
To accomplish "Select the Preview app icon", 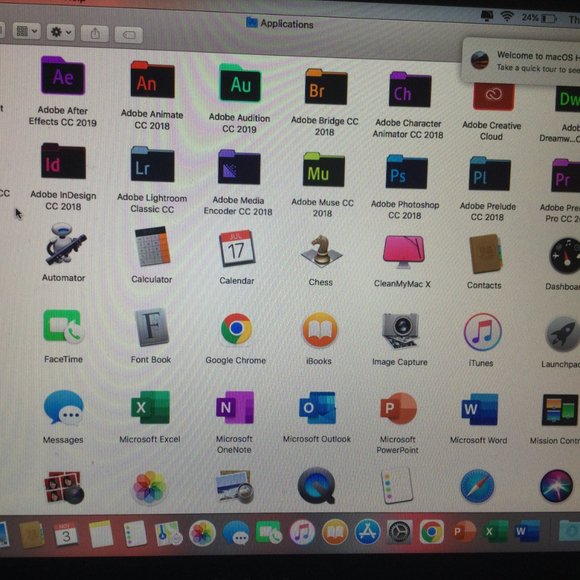I will tap(235, 486).
